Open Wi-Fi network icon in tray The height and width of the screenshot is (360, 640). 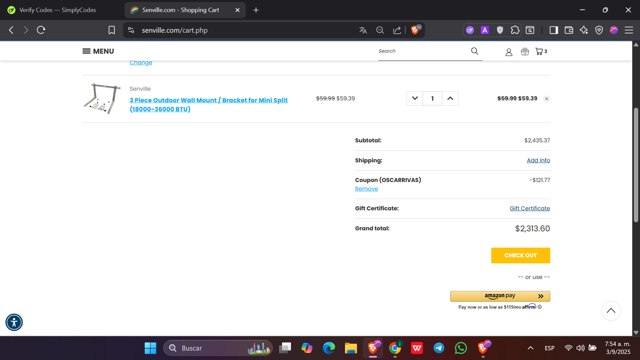tap(568, 348)
